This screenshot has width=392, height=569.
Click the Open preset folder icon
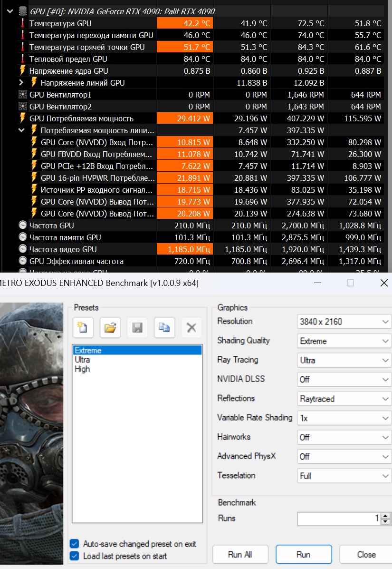[110, 328]
